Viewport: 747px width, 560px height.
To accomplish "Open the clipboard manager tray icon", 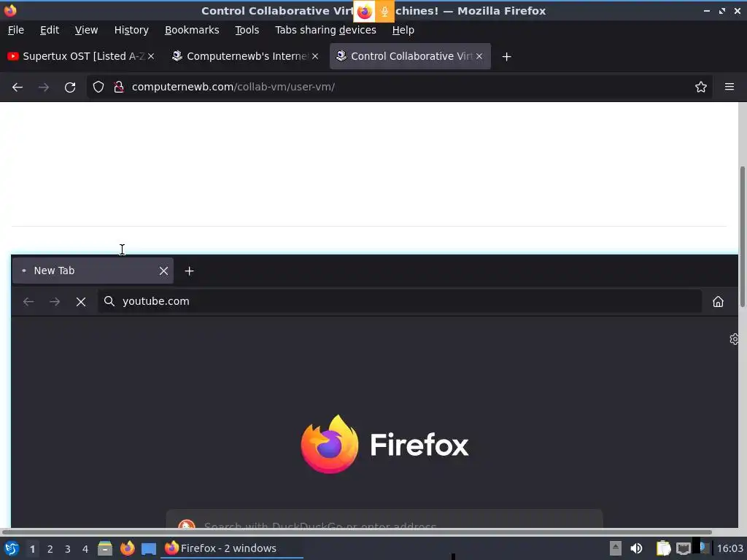I will click(x=663, y=548).
